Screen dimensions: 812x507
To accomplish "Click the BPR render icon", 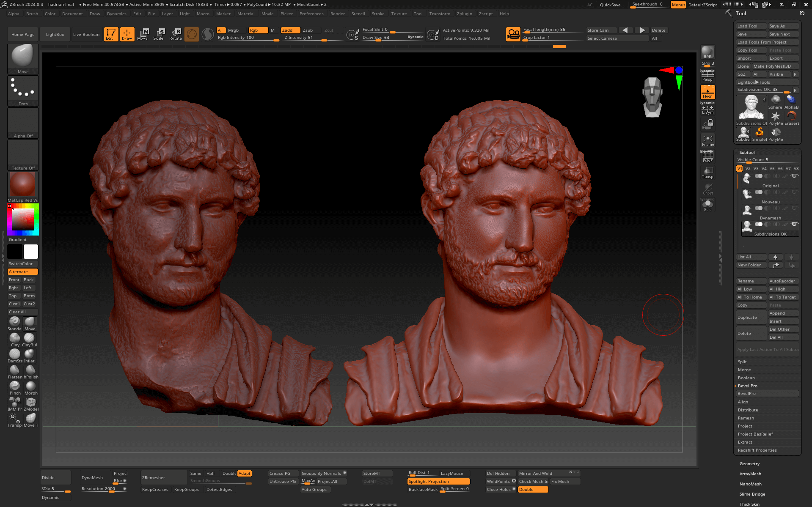I will tap(707, 52).
